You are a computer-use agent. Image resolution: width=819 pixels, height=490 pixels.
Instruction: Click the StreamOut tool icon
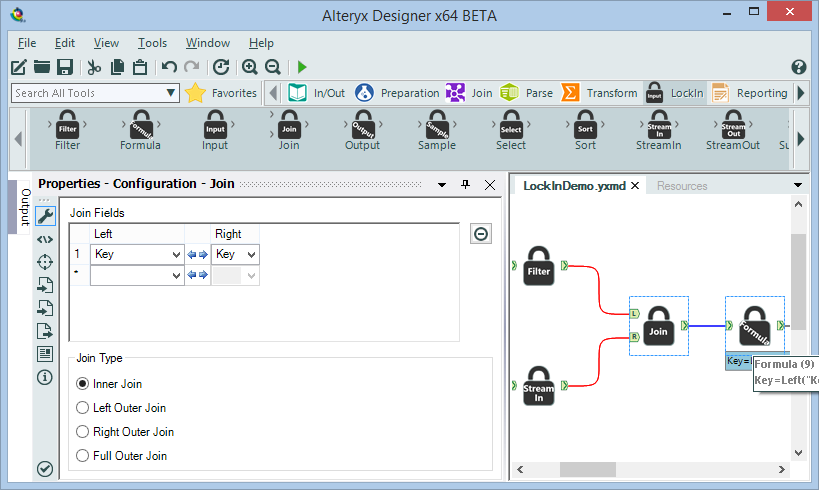tap(733, 128)
